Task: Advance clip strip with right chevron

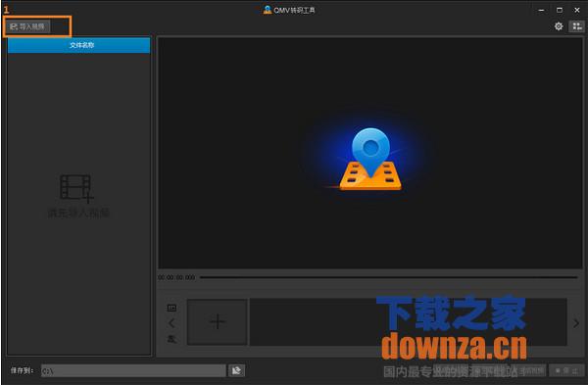Action: coord(576,323)
